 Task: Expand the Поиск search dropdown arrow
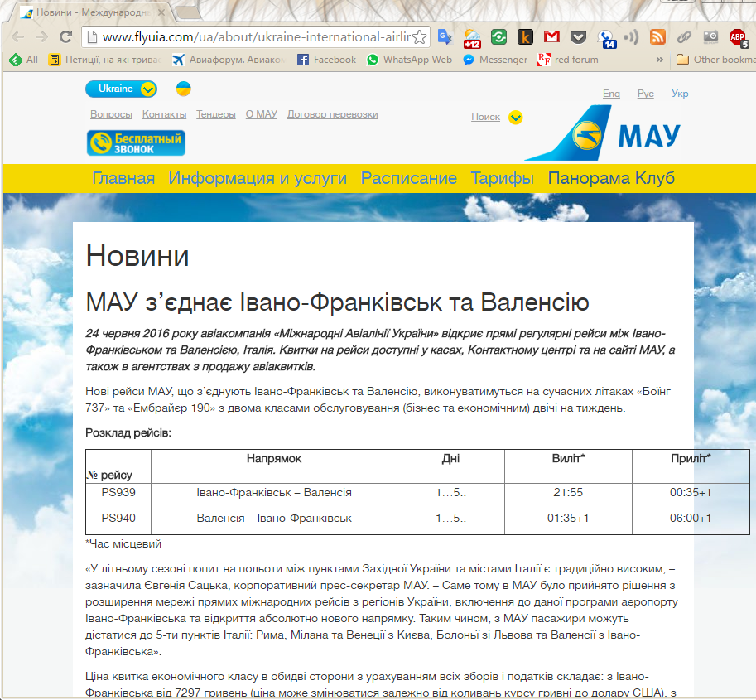[x=515, y=118]
